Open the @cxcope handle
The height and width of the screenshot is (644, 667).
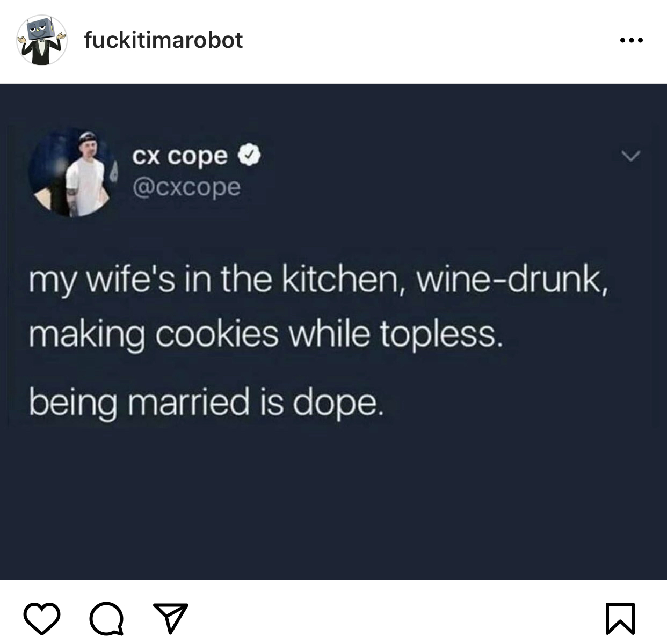(x=186, y=187)
